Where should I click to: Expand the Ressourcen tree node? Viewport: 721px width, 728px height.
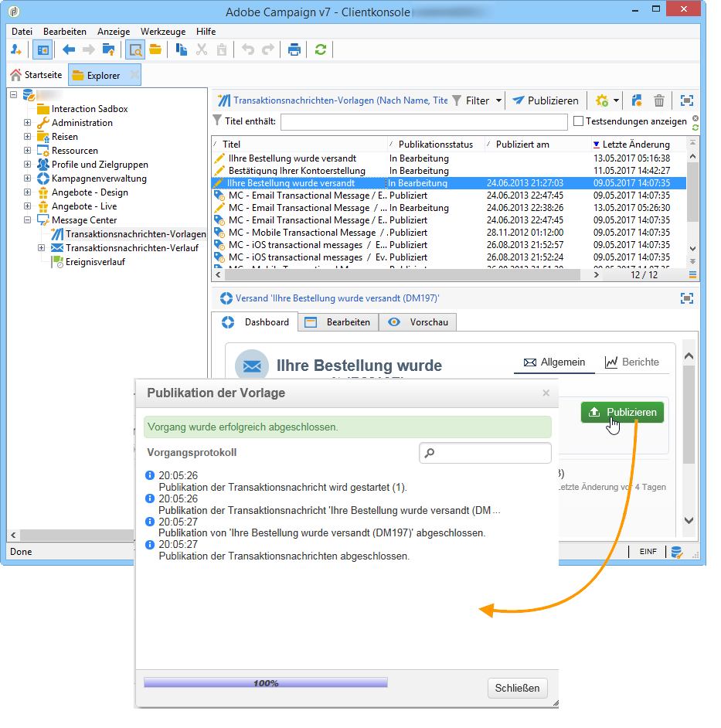27,151
